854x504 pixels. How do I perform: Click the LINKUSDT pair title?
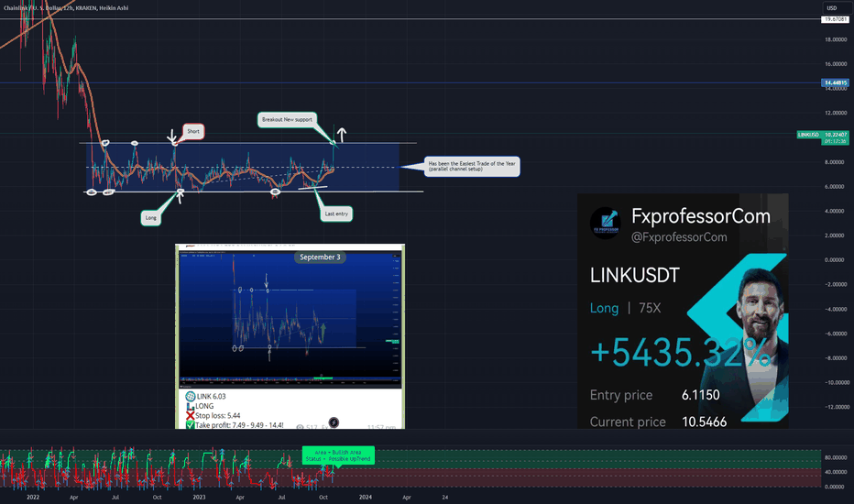pyautogui.click(x=634, y=276)
